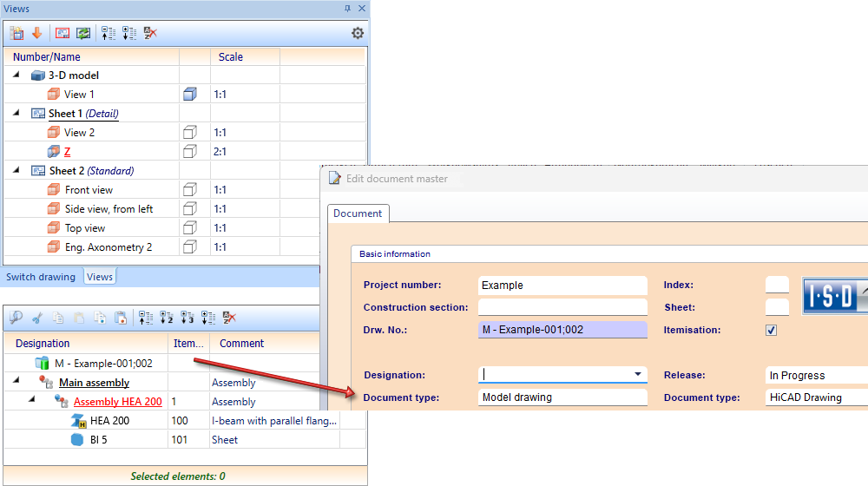Collapse all levels in parts structure
The image size is (868, 486).
pos(146,318)
